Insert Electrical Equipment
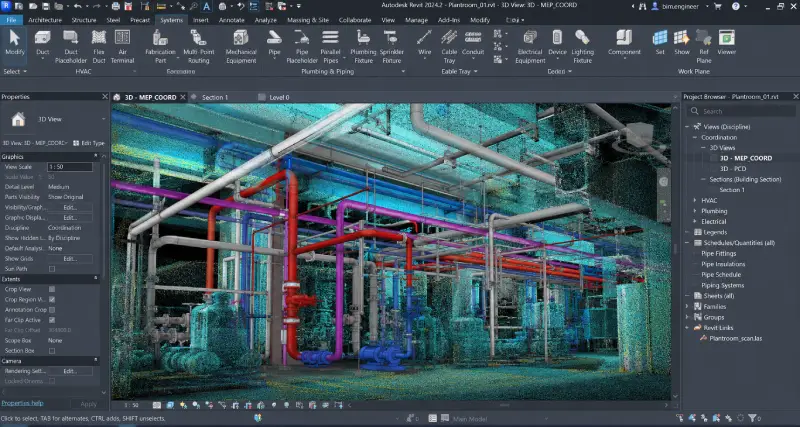The width and height of the screenshot is (800, 427). pos(530,46)
